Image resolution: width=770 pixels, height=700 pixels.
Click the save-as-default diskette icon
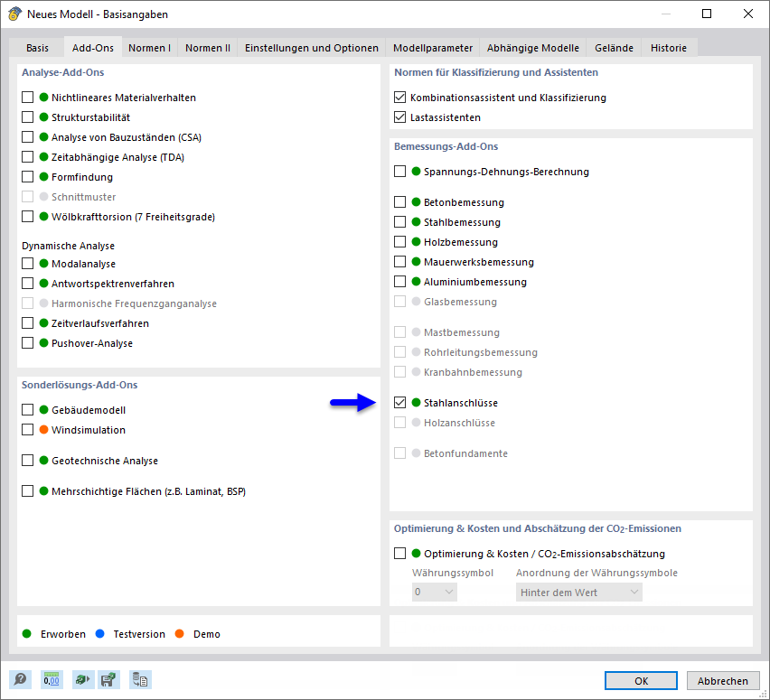coord(108,679)
